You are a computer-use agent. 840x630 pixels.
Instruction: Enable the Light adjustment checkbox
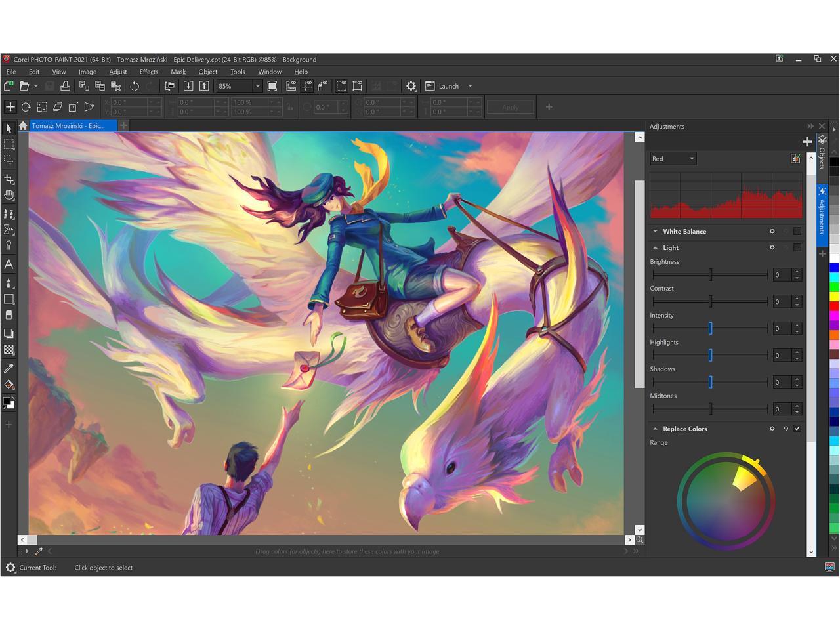pyautogui.click(x=797, y=248)
